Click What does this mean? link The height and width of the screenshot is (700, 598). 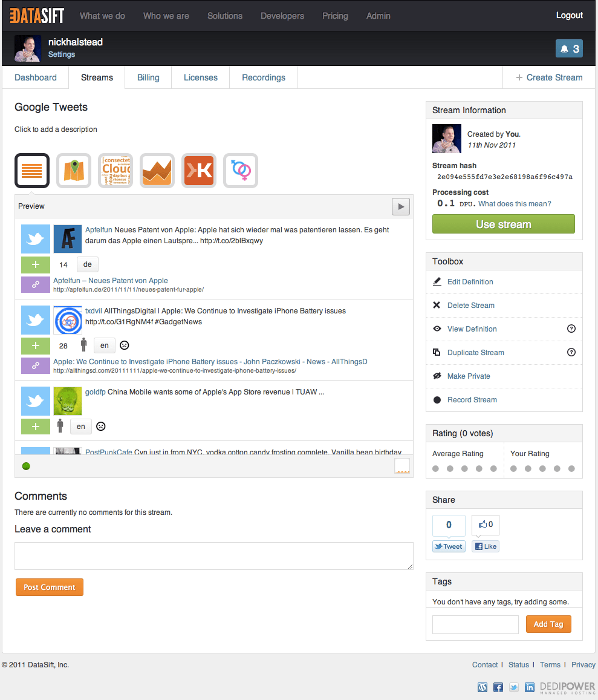515,203
